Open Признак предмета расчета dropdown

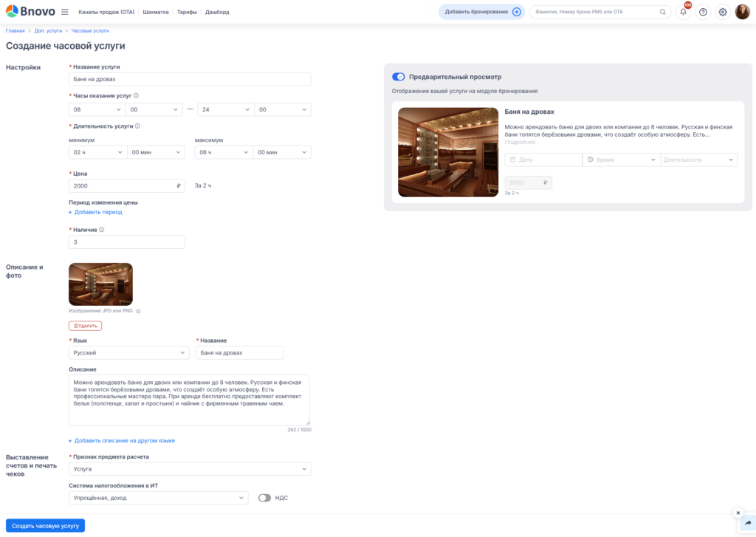(x=190, y=469)
